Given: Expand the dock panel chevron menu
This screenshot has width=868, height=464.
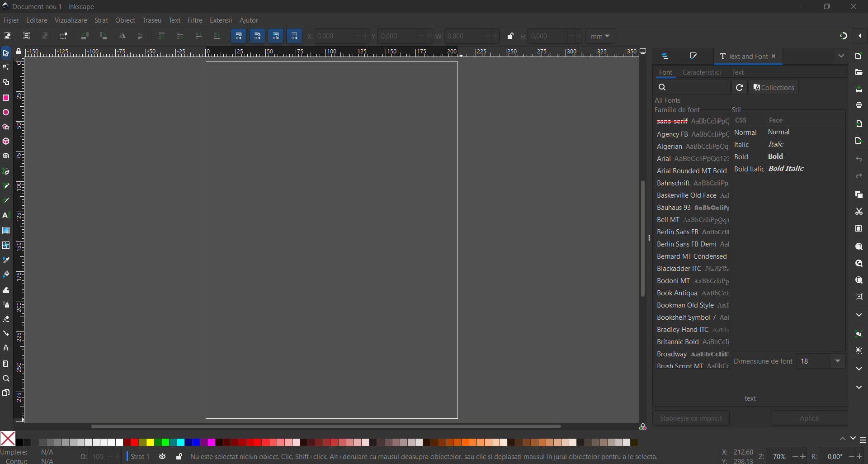Looking at the screenshot, I should (841, 56).
